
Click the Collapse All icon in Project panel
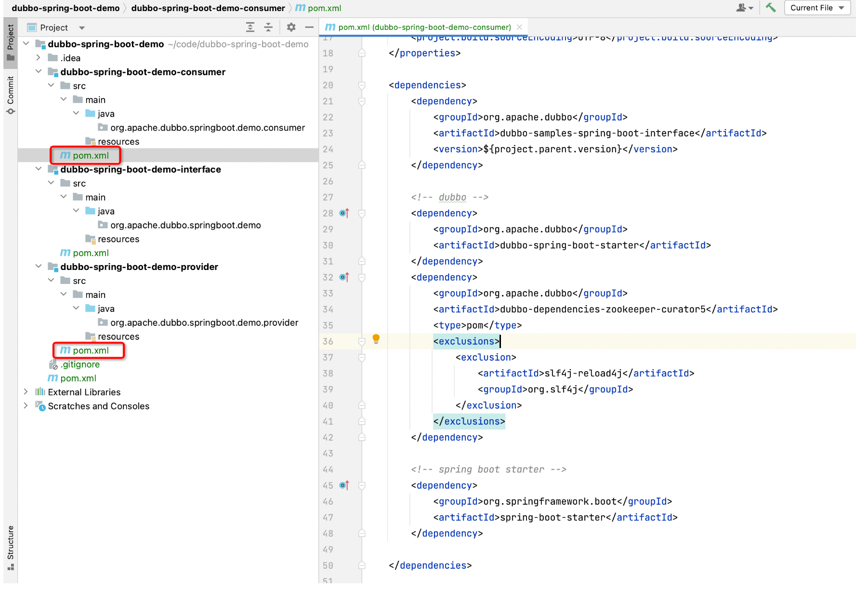click(x=268, y=27)
